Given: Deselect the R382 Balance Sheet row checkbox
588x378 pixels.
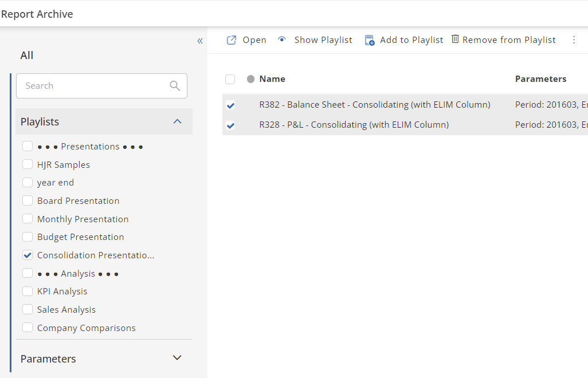Looking at the screenshot, I should point(230,105).
